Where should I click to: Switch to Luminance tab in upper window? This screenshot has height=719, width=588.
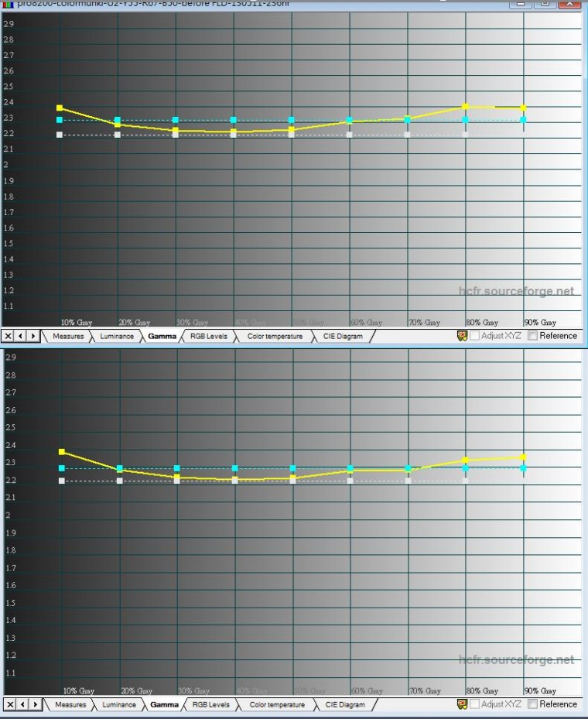tap(117, 336)
